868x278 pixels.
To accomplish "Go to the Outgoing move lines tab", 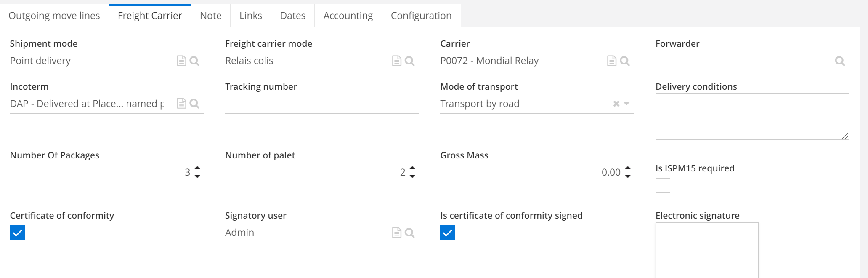I will pyautogui.click(x=54, y=15).
